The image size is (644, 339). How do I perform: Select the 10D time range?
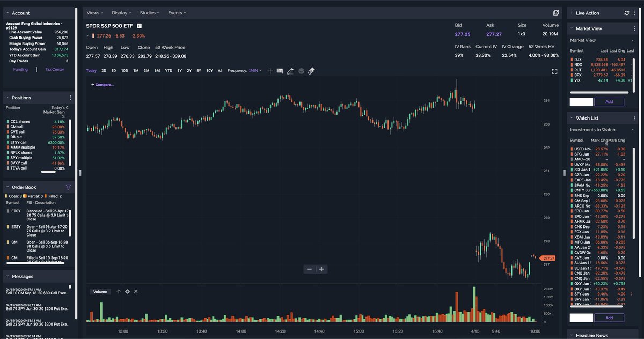125,71
